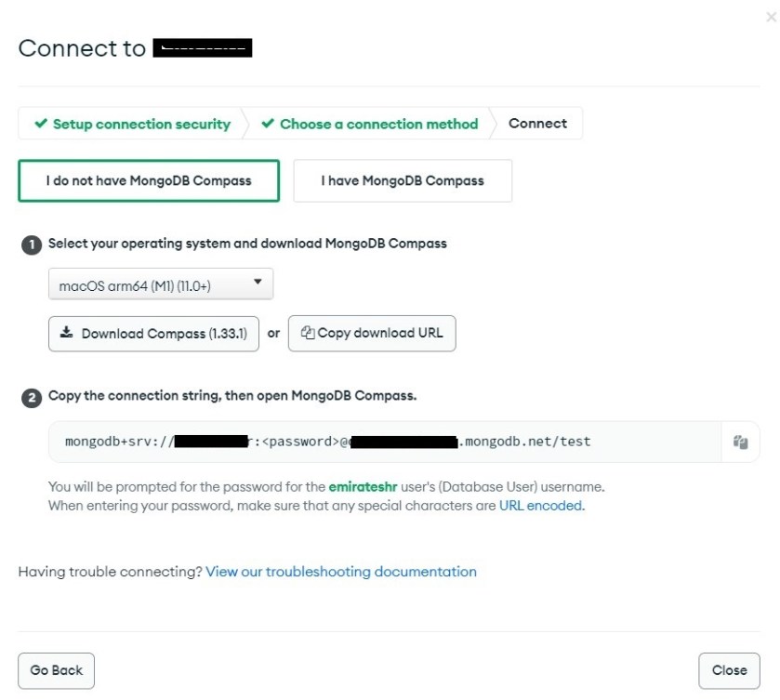Click the download arrow icon on Download Compass

(66, 333)
